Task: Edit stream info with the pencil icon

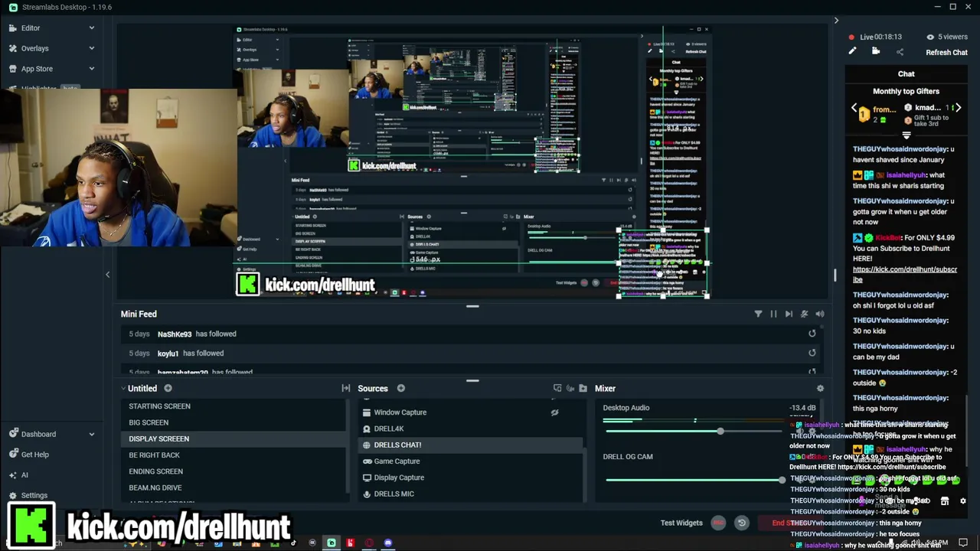Action: 852,51
